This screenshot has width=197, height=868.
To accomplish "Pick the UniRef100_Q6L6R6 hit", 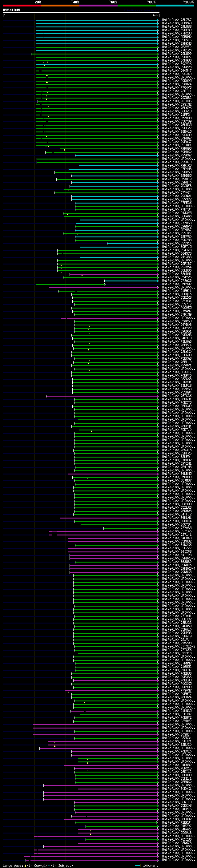I will (176, 108).
